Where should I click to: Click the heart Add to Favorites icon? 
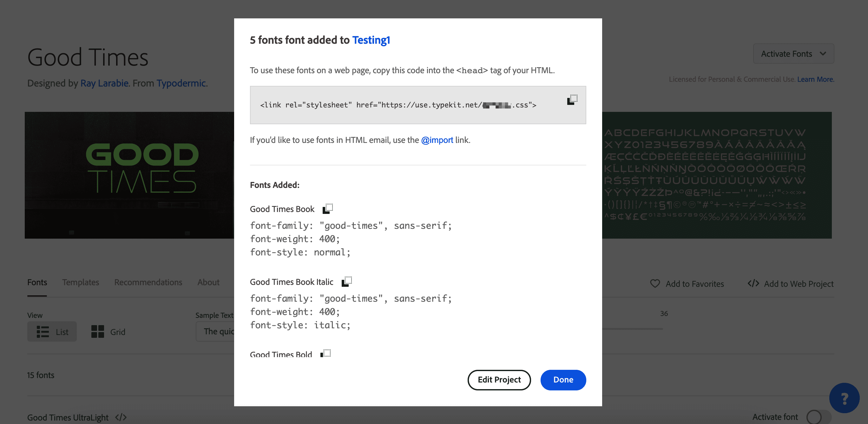(655, 284)
